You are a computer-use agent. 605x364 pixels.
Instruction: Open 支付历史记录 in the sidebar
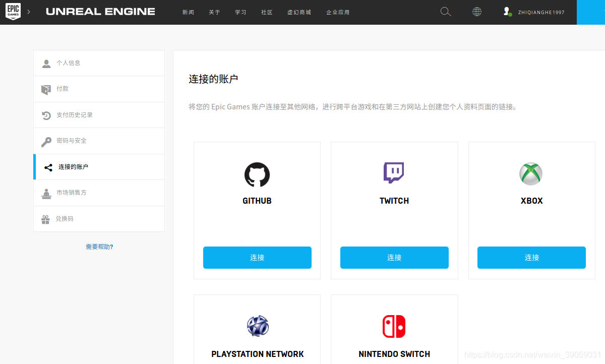click(x=99, y=115)
